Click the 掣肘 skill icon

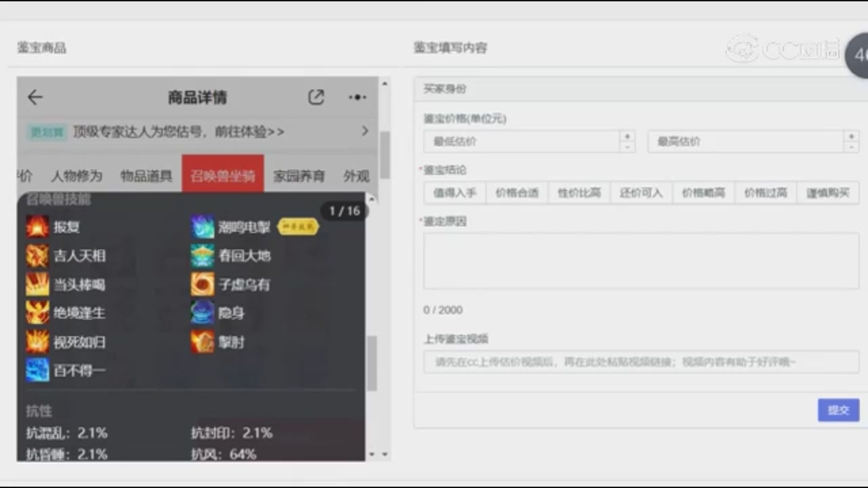pos(202,342)
